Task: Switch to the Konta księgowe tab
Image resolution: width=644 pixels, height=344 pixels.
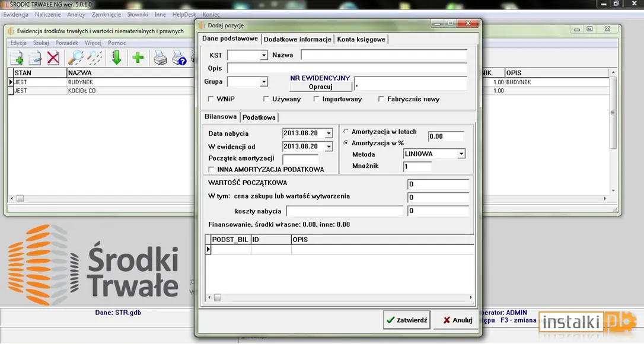Action: tap(361, 40)
